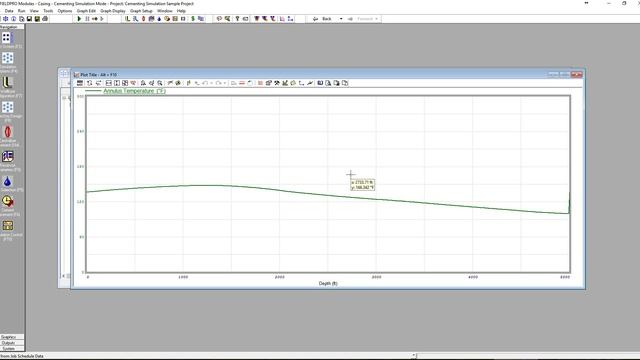Open the Graph Setup menu
640x360 pixels.
141,11
